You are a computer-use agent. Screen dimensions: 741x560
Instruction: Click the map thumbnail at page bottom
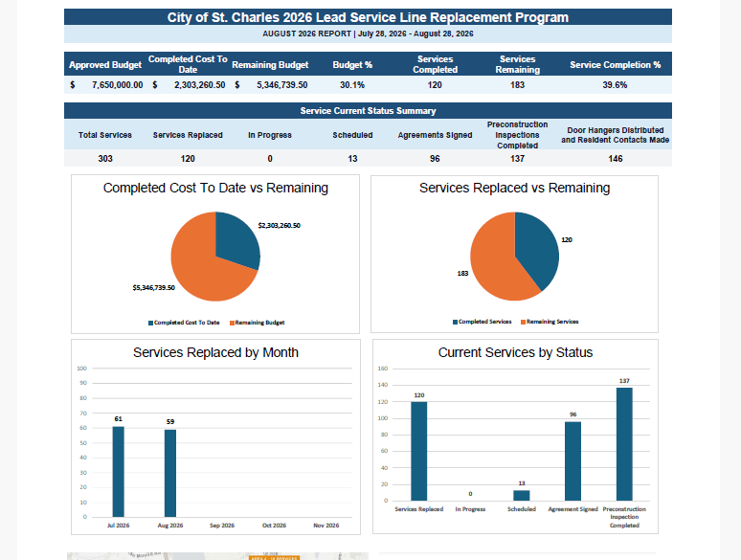[x=217, y=556]
